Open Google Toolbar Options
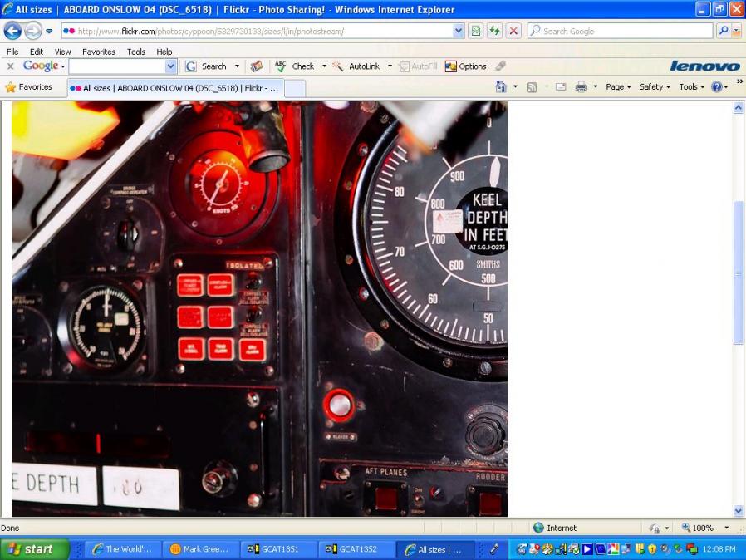 click(465, 66)
